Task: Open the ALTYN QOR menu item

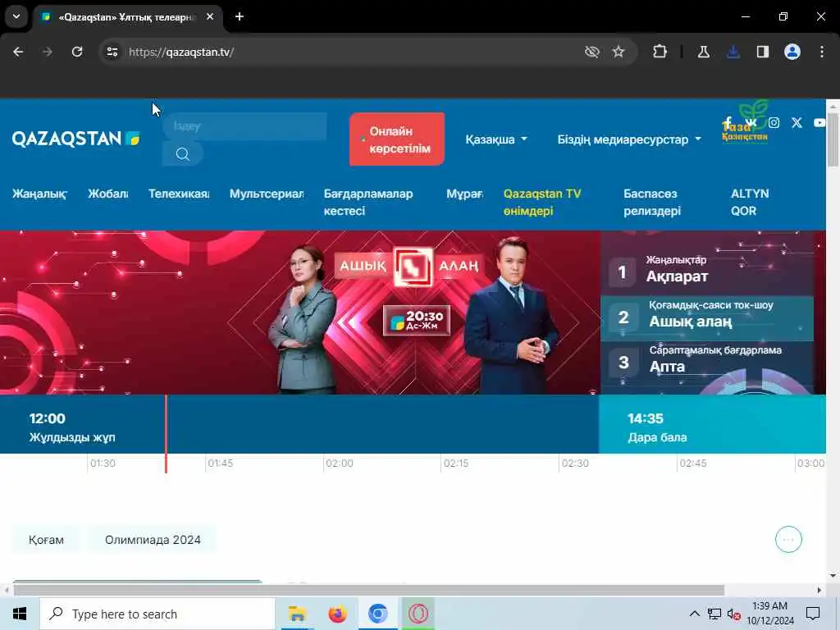Action: (750, 202)
